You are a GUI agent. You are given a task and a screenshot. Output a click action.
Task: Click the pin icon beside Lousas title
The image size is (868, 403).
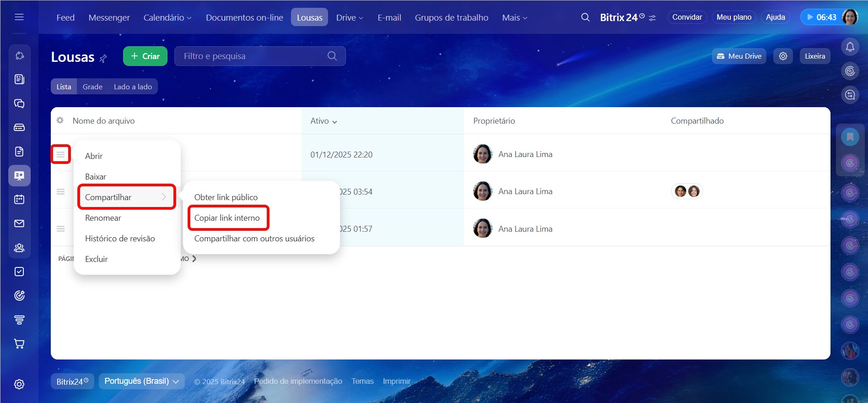(103, 58)
